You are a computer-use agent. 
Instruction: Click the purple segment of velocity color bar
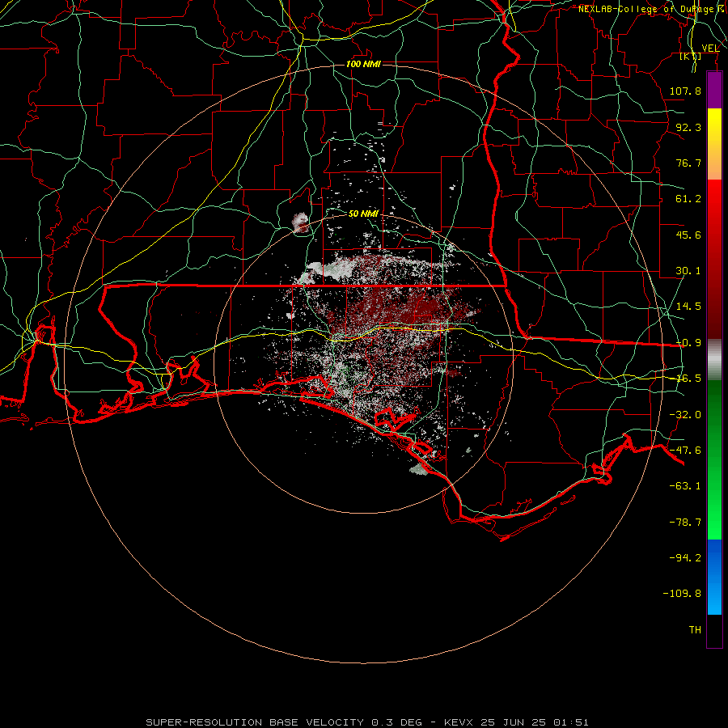[714, 91]
